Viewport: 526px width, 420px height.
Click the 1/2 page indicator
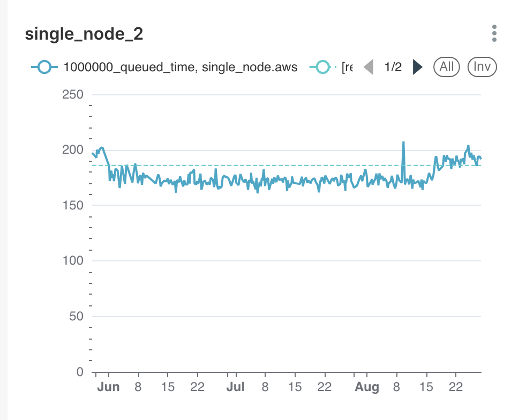(394, 66)
